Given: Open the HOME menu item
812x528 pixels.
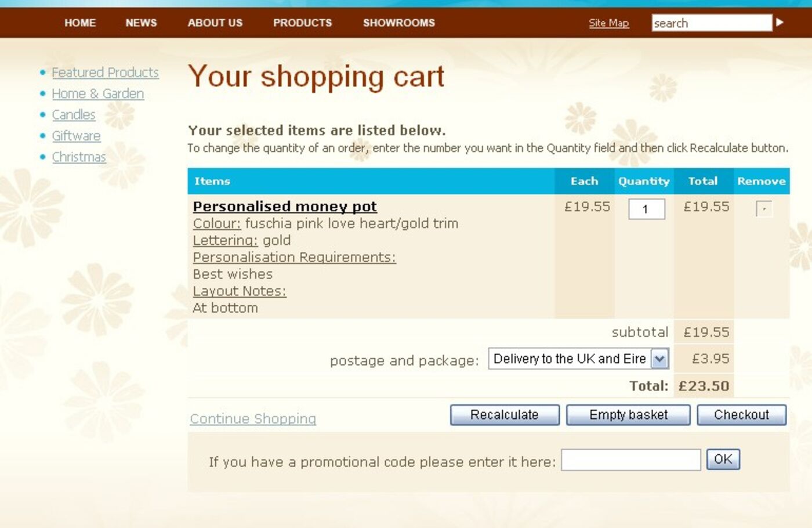Looking at the screenshot, I should [80, 23].
